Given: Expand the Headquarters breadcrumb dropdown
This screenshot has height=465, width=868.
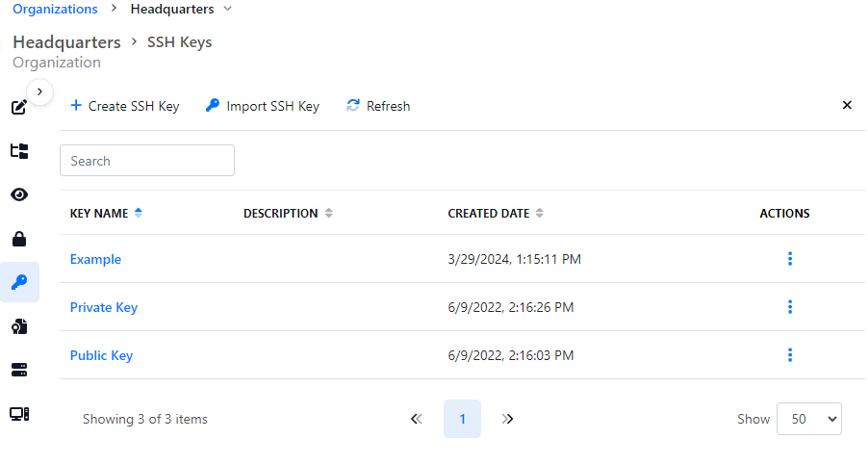Looking at the screenshot, I should tap(227, 9).
